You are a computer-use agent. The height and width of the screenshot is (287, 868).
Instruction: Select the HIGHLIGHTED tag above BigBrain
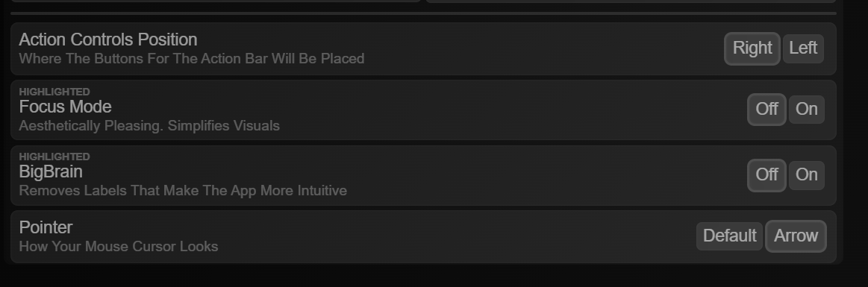(54, 157)
